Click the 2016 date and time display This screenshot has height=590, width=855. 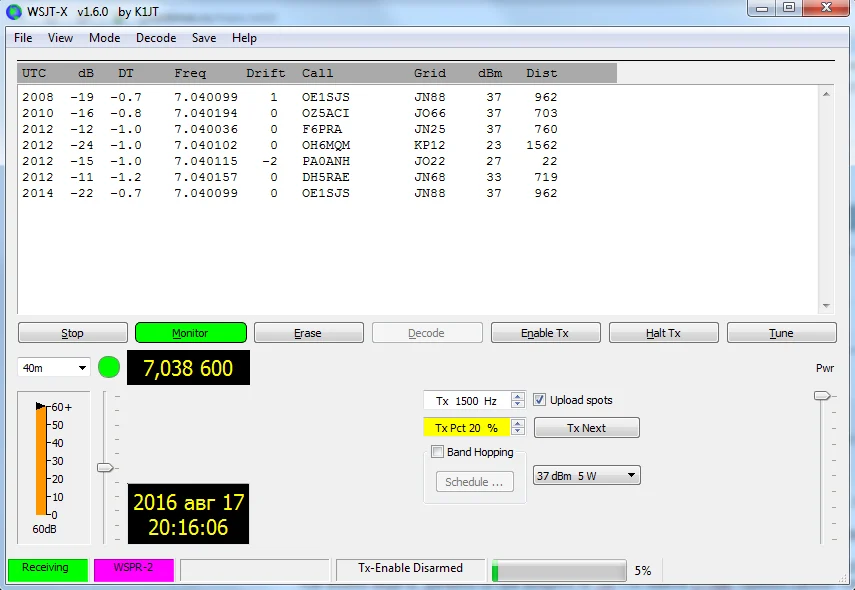click(x=188, y=514)
